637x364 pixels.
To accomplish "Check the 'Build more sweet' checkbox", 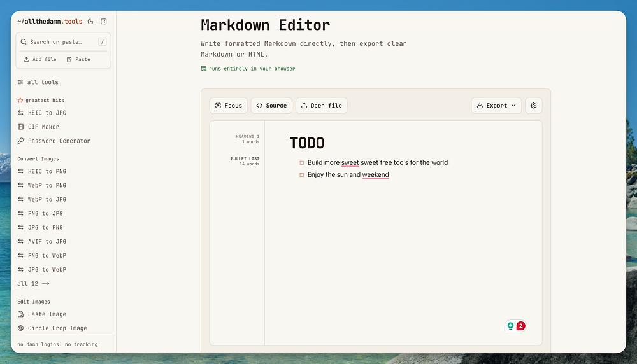I will point(301,163).
